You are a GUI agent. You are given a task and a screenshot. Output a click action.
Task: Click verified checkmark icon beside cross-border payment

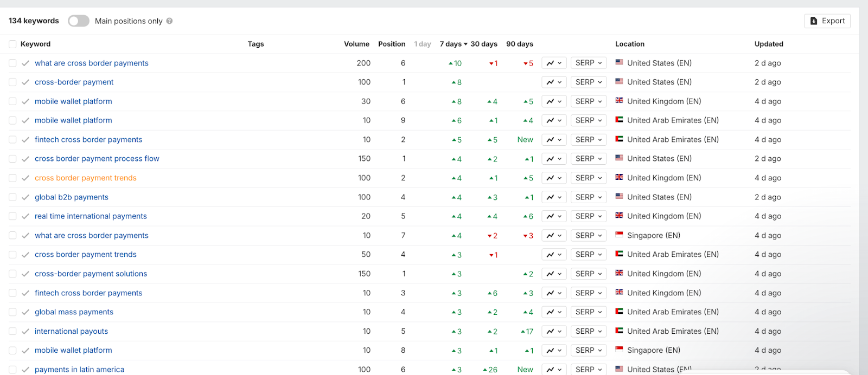[x=25, y=82]
